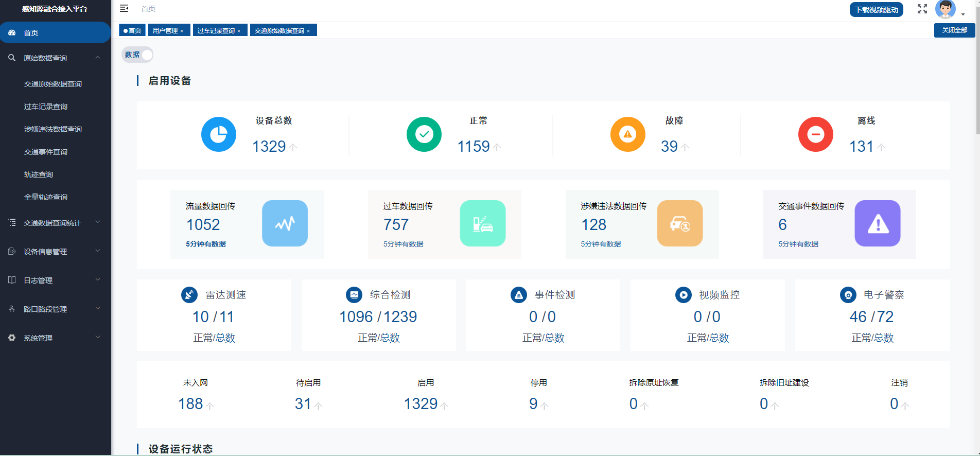980x457 pixels.
Task: Open 交通事件查询 in the sidebar
Action: (46, 152)
